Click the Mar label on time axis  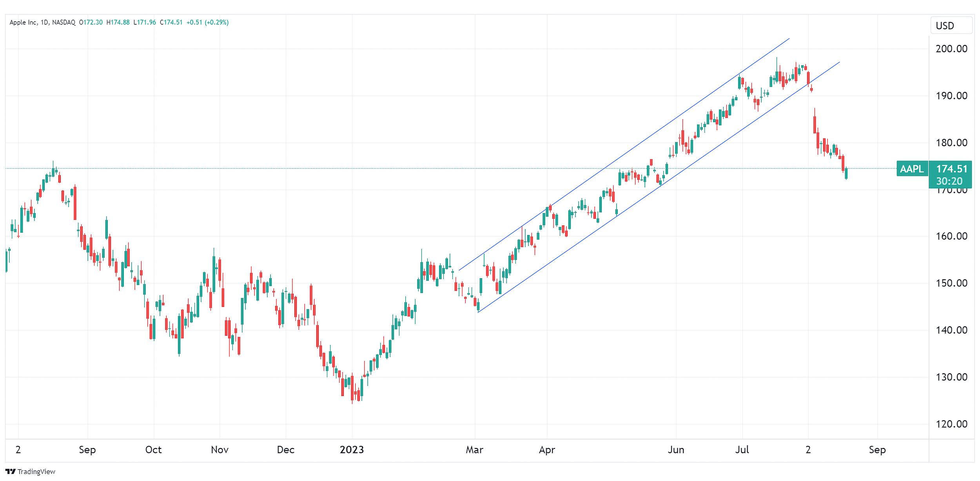[x=474, y=450]
